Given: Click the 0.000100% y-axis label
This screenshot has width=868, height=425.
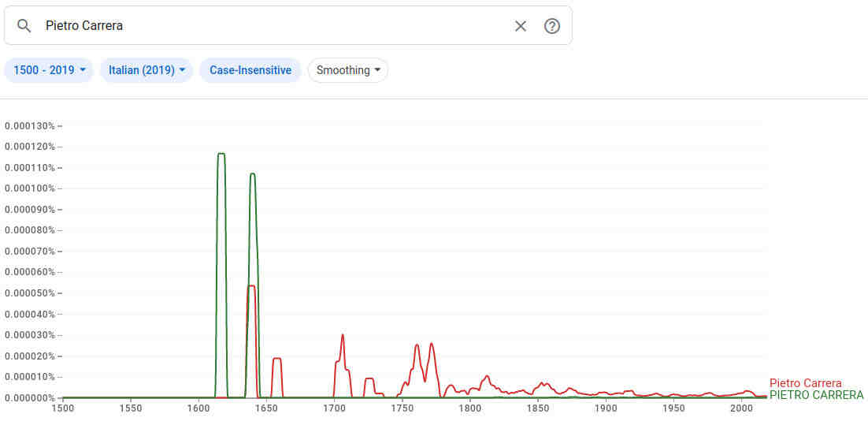Looking at the screenshot, I should [30, 188].
